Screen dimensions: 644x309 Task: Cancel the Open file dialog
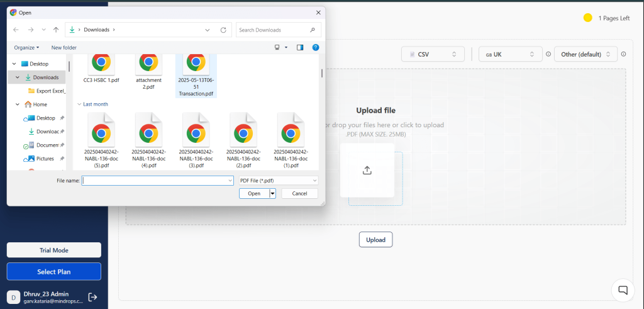[x=300, y=194]
